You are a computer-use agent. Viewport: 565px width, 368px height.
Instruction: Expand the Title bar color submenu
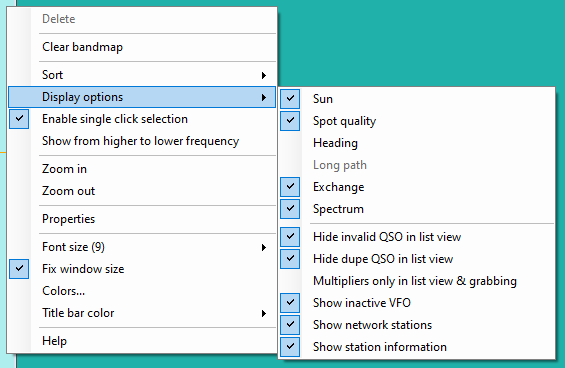click(142, 313)
